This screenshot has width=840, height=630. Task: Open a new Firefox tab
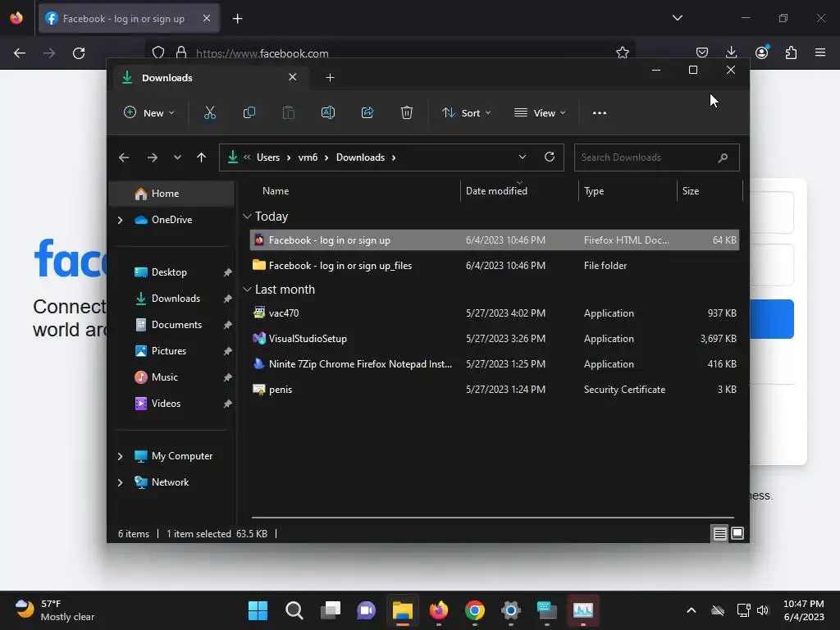[237, 19]
